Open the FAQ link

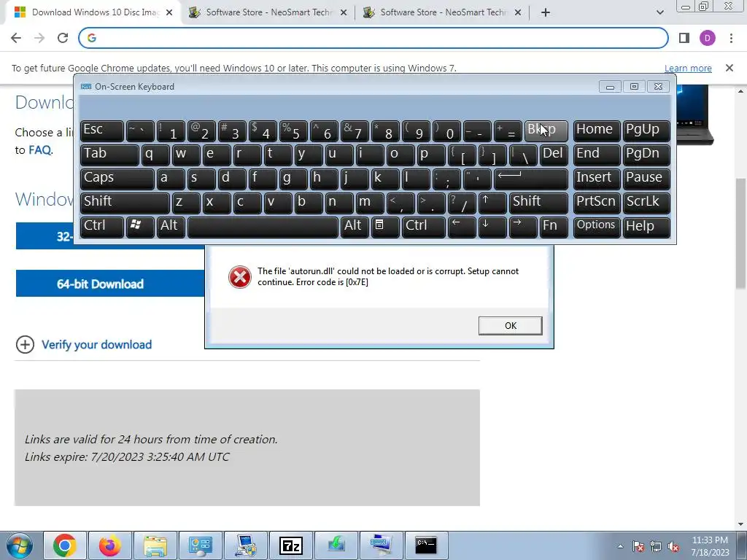[39, 150]
